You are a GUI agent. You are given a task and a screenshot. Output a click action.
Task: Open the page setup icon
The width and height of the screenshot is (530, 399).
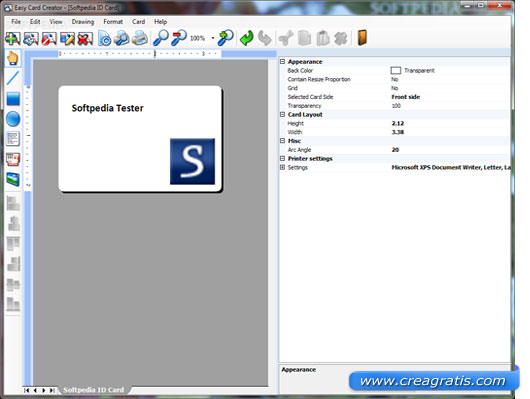[x=104, y=38]
